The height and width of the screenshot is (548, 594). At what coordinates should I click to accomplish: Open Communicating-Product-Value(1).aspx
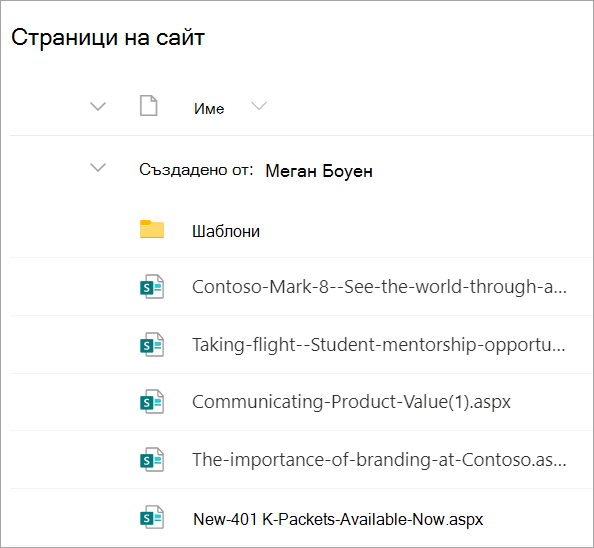pyautogui.click(x=351, y=402)
